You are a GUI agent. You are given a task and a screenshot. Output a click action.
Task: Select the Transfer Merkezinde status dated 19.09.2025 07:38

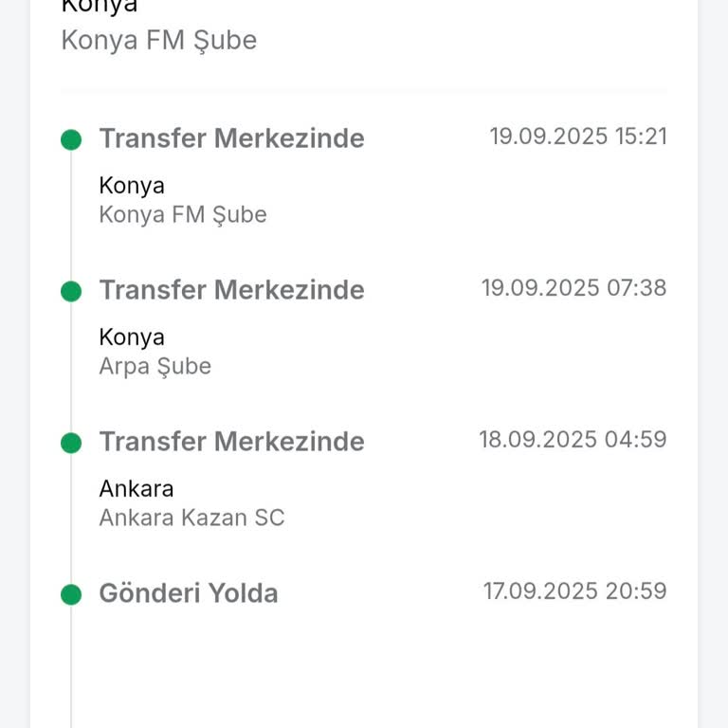point(231,290)
